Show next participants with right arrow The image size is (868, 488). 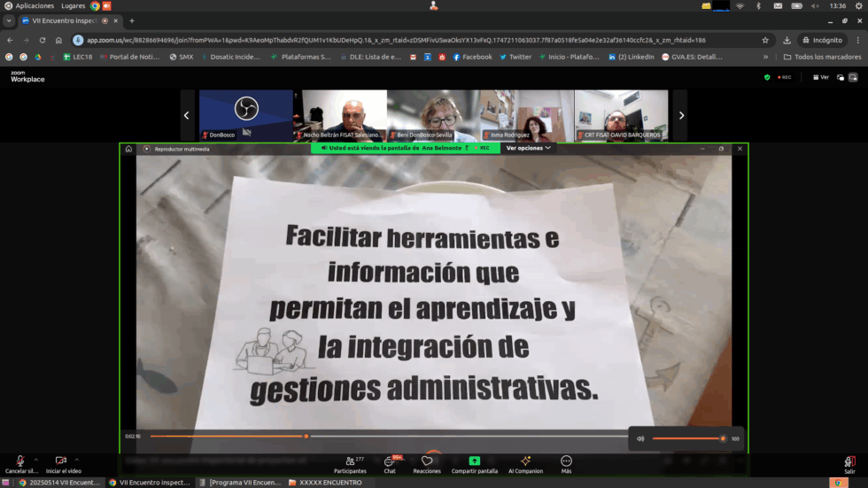pyautogui.click(x=681, y=115)
